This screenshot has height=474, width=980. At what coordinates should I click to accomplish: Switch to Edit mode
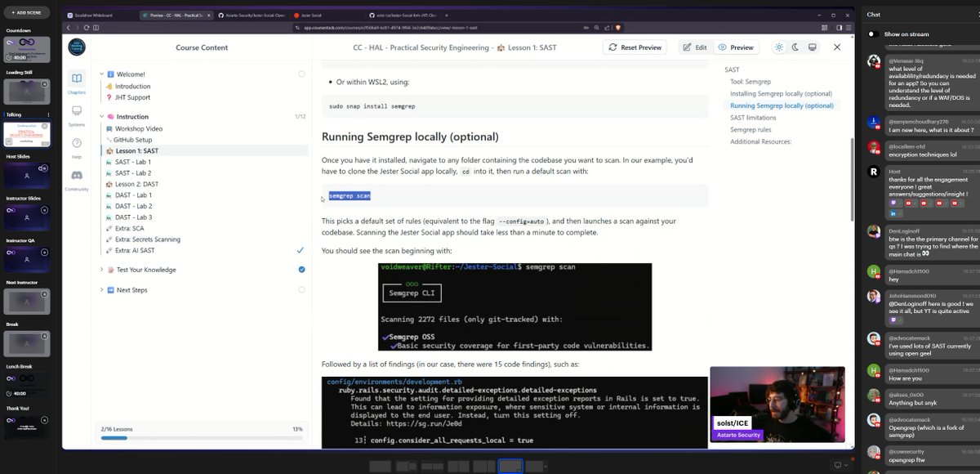[695, 47]
